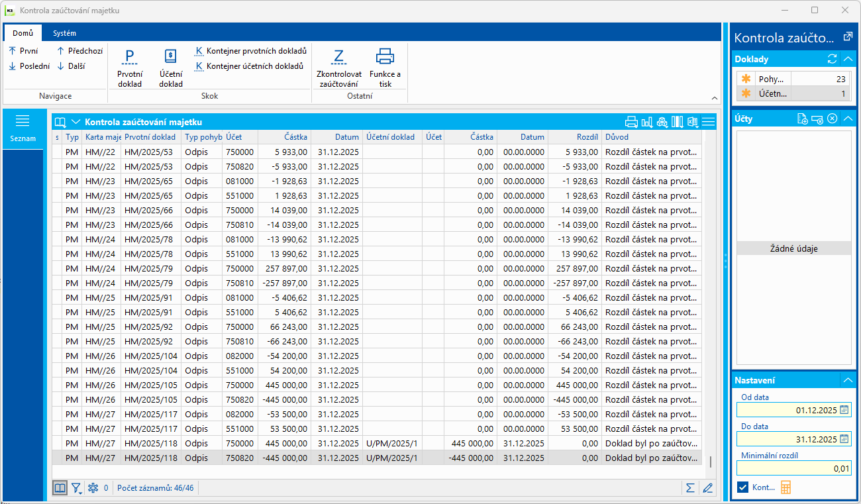The height and width of the screenshot is (504, 861).
Task: Open Účetní doklad from the ribbon
Action: tap(171, 58)
